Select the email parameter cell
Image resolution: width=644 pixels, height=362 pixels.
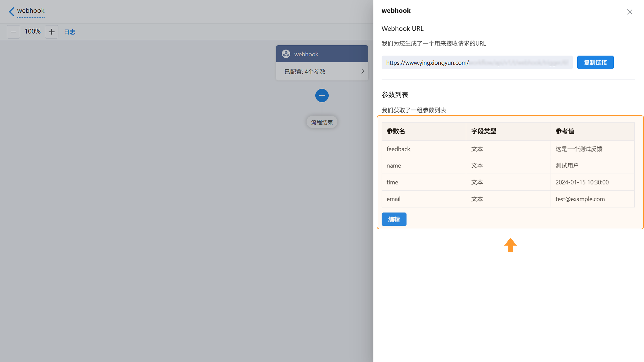(x=393, y=199)
